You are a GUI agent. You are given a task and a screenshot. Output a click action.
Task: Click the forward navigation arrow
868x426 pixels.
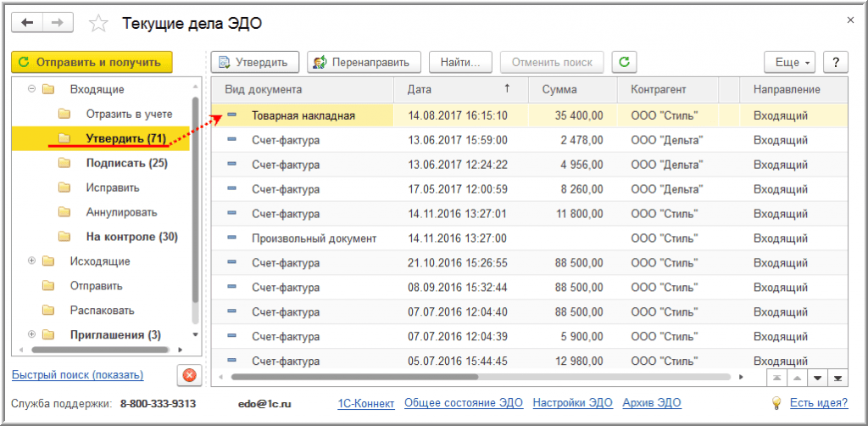tap(57, 23)
